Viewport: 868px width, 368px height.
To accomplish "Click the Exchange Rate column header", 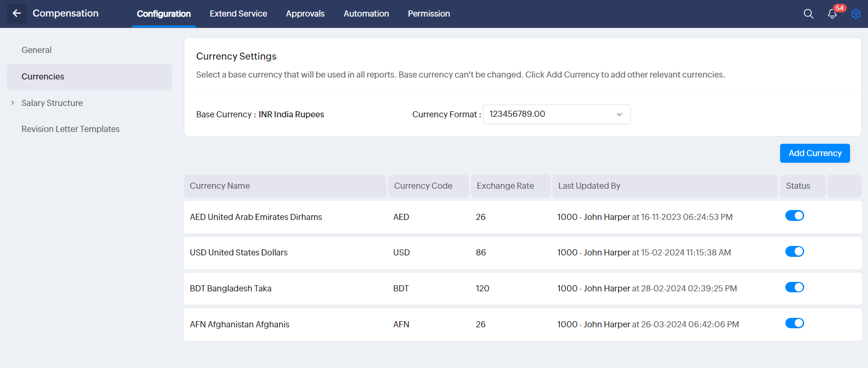I will (x=505, y=186).
